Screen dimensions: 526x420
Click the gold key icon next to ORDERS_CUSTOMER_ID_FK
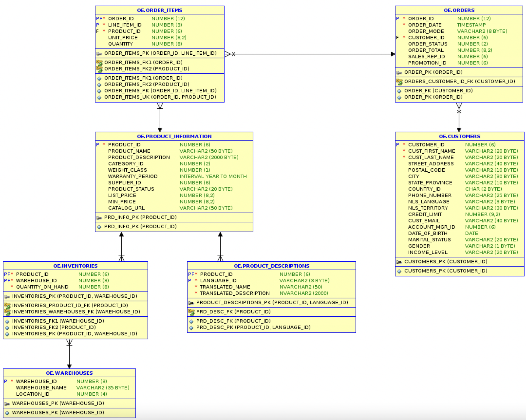(x=399, y=81)
